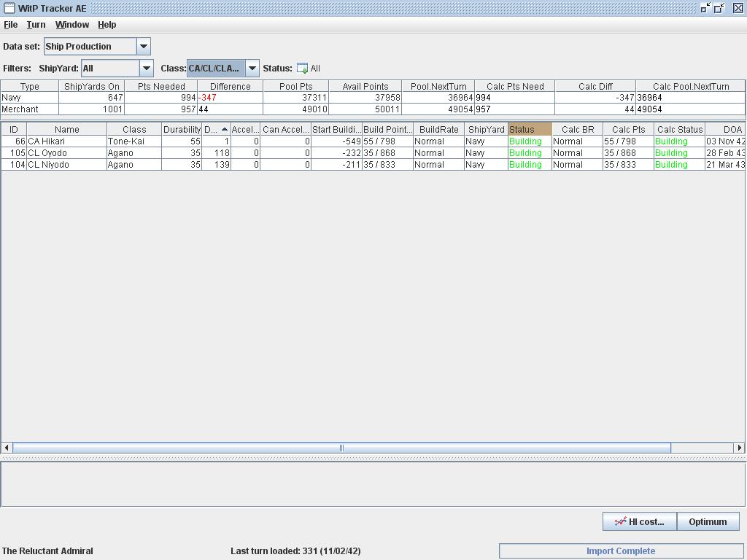Click the Navy row in summary table
The image size is (747, 560).
coord(373,98)
